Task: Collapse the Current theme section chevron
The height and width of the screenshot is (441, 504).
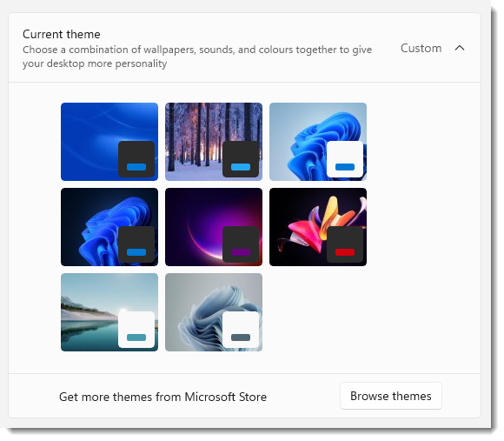Action: pyautogui.click(x=460, y=48)
